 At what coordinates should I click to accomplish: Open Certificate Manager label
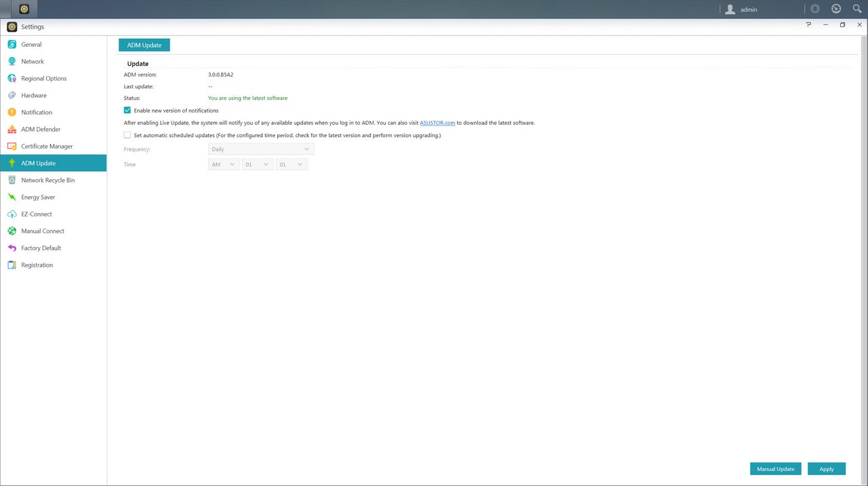[x=47, y=147]
